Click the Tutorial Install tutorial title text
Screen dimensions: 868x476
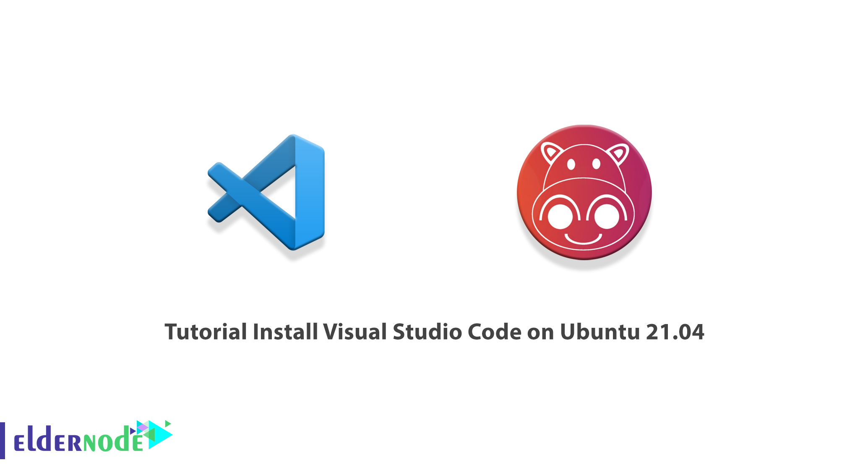(435, 337)
